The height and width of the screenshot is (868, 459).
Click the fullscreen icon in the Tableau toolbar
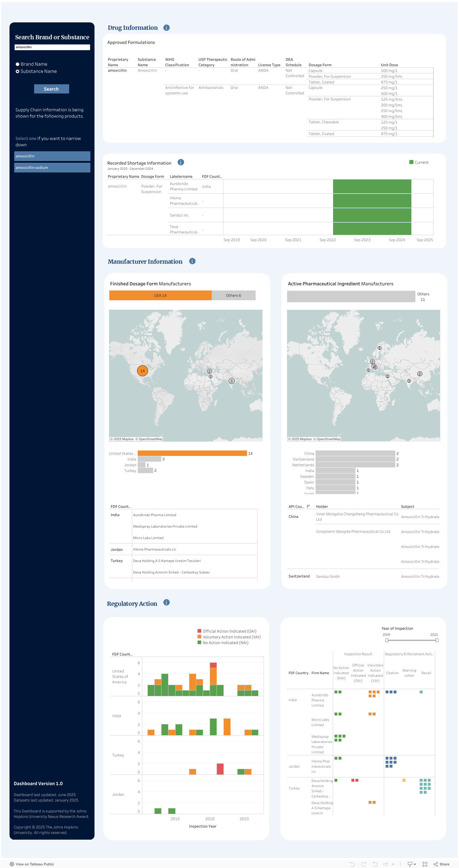(x=425, y=864)
